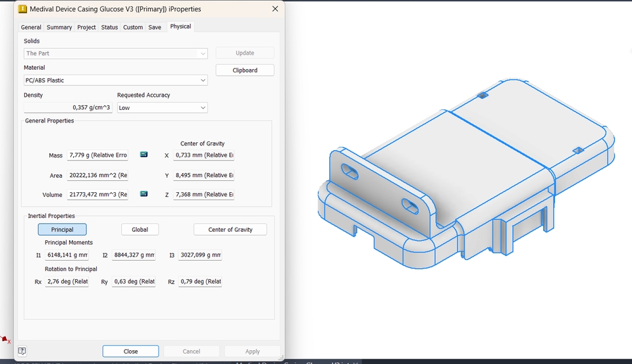The width and height of the screenshot is (632, 364).
Task: Click the Clipboard button
Action: point(245,70)
